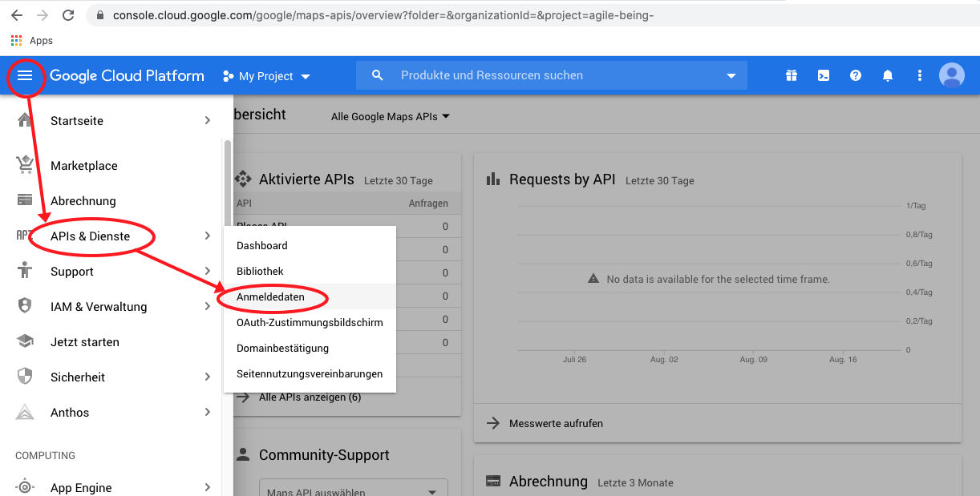Screen dimensions: 980x496
Task: Click the Anthos triangle icon
Action: tap(25, 412)
